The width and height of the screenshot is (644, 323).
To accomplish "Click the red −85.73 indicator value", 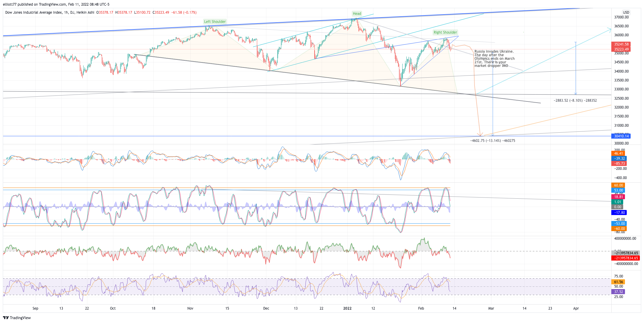I will [x=619, y=164].
